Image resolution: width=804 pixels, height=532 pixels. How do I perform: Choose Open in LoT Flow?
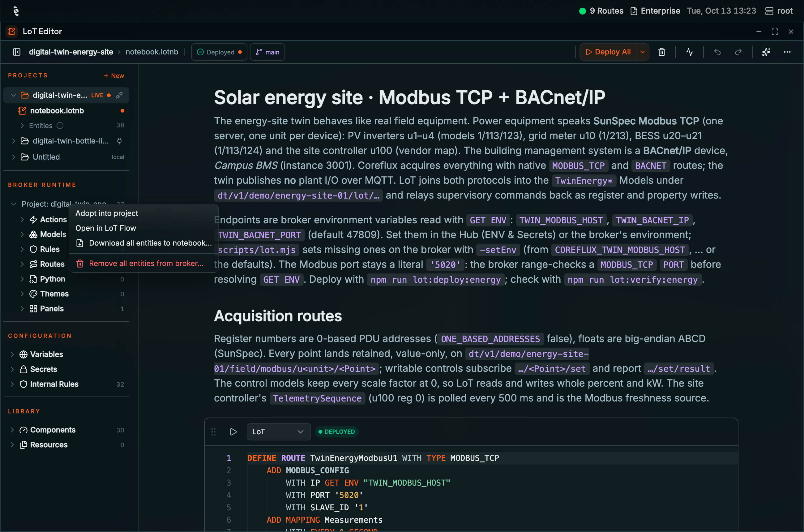[144, 228]
